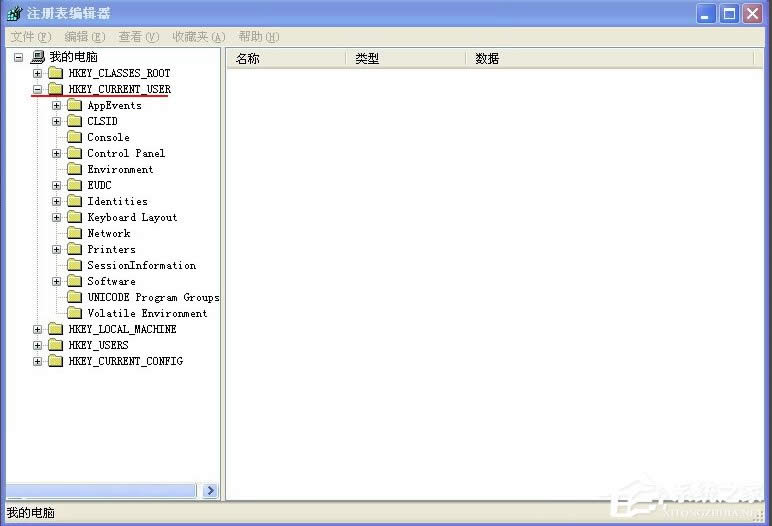Image resolution: width=772 pixels, height=526 pixels.
Task: Select the Console key folder icon
Action: (74, 137)
